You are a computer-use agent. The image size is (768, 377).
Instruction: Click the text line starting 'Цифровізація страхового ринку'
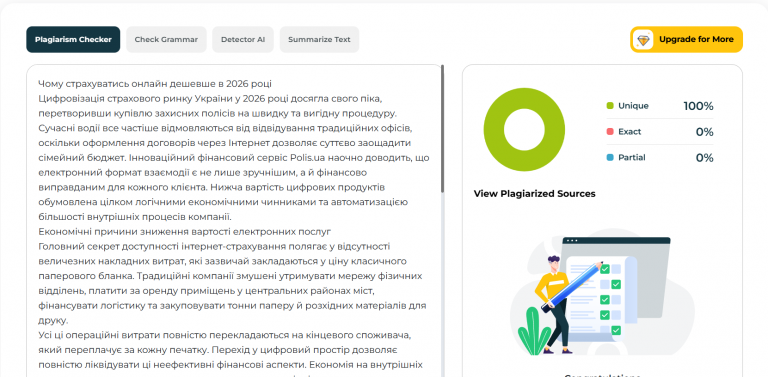click(x=210, y=98)
